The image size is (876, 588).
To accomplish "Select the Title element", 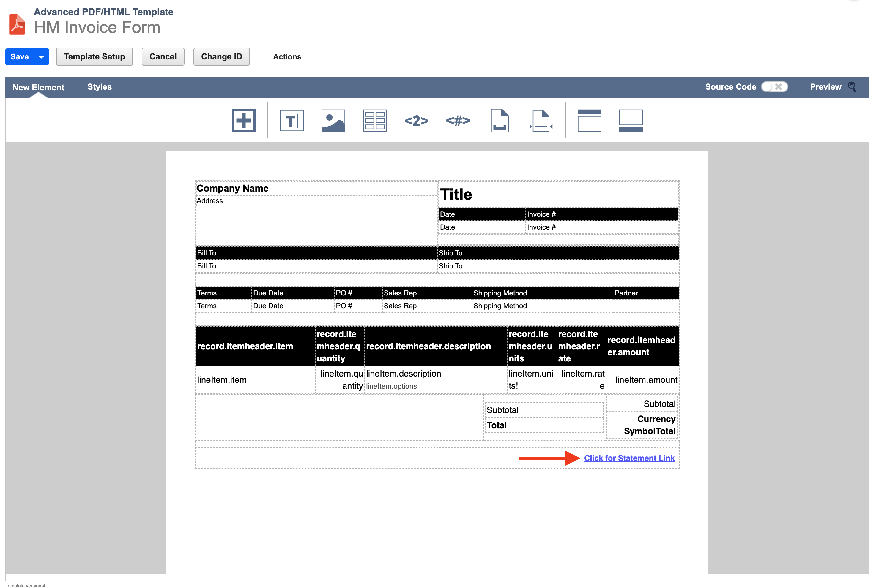I will click(558, 194).
